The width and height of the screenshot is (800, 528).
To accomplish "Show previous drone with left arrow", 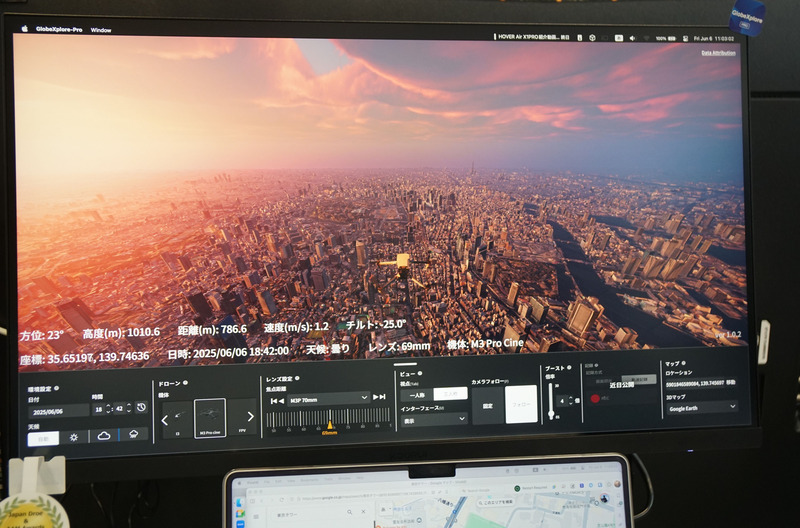I will 166,418.
